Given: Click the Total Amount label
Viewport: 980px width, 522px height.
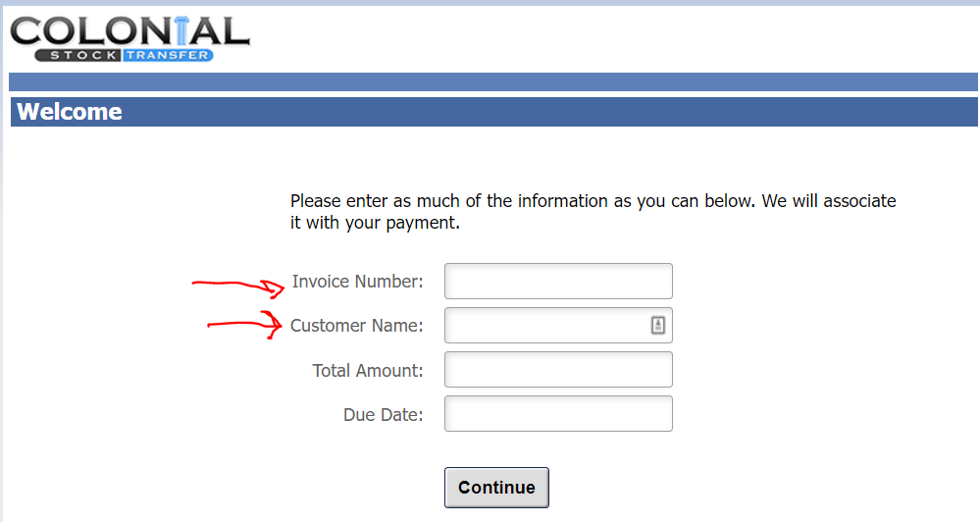Looking at the screenshot, I should click(368, 370).
